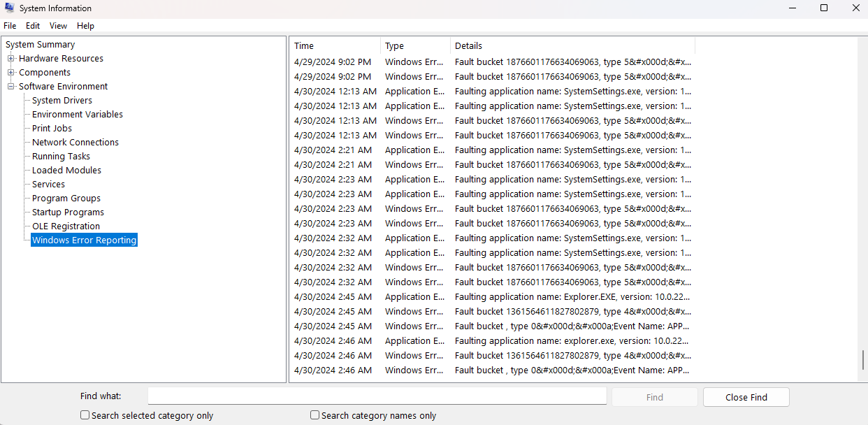Open the Help menu

(85, 26)
